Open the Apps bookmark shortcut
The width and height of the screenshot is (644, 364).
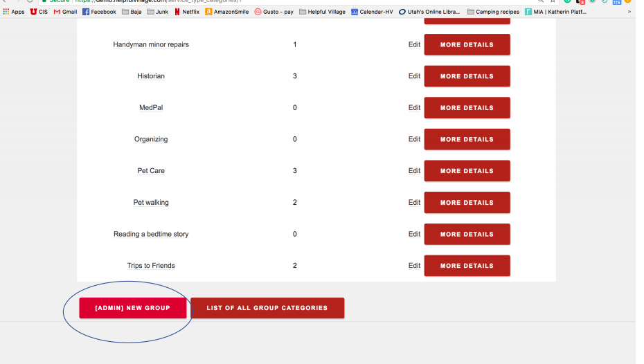(x=14, y=12)
